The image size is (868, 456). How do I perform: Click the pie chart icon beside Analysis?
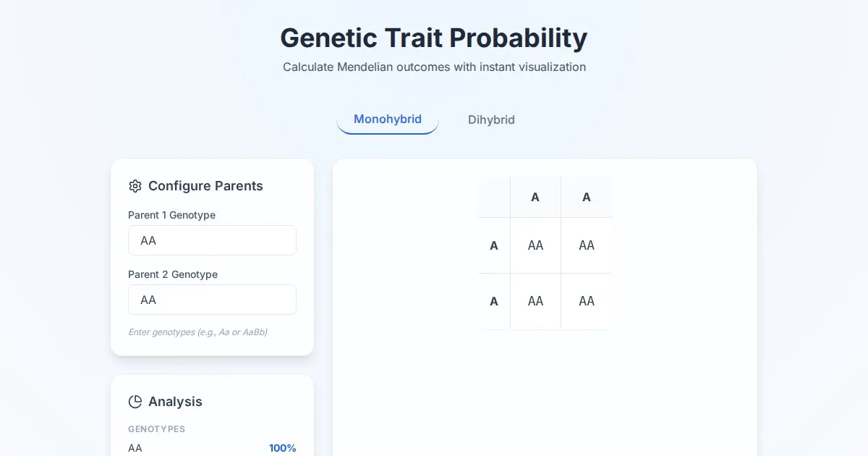[x=135, y=402]
